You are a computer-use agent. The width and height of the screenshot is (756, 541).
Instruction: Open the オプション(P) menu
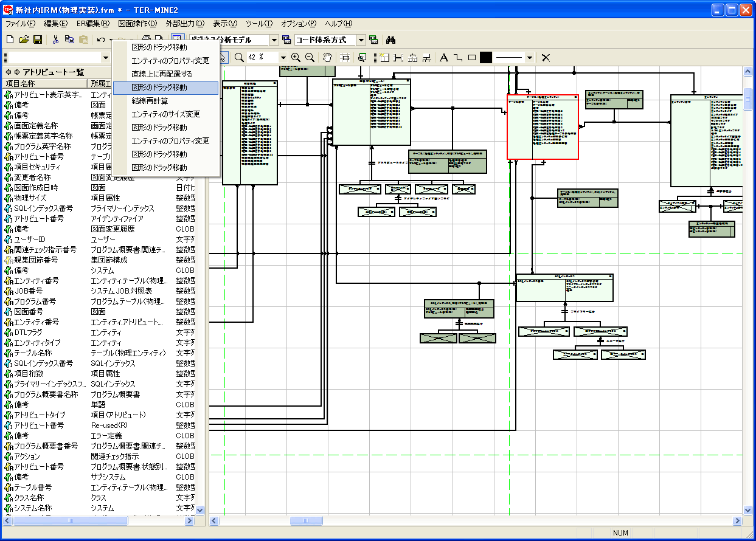point(299,24)
